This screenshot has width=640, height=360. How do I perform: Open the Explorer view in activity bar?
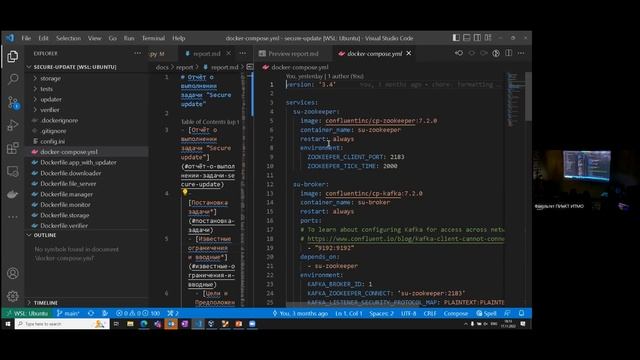click(13, 56)
